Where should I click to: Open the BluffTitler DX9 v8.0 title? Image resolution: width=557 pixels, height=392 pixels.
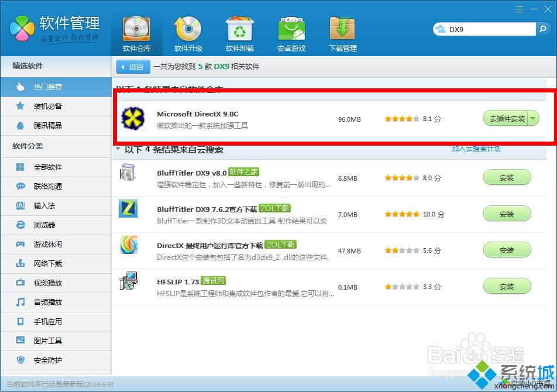point(191,173)
